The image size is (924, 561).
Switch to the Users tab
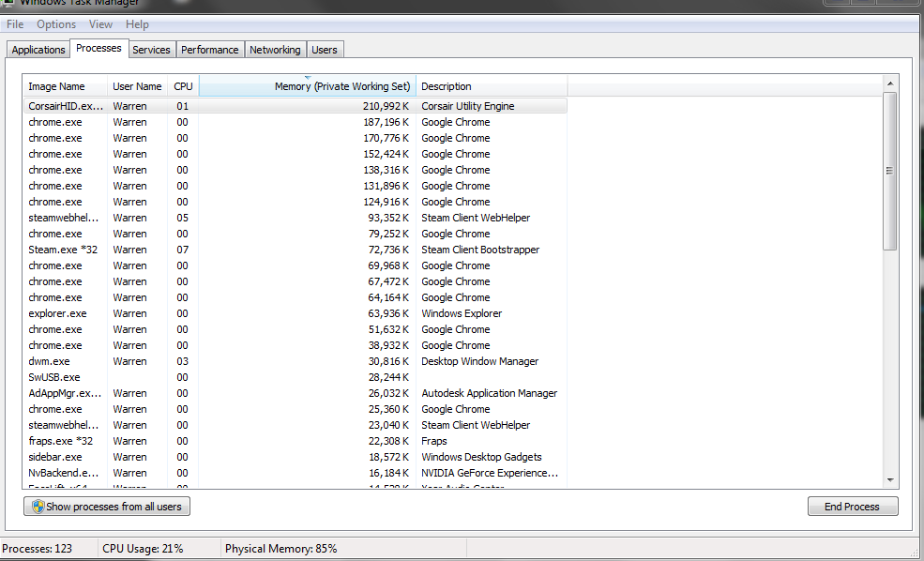click(325, 50)
